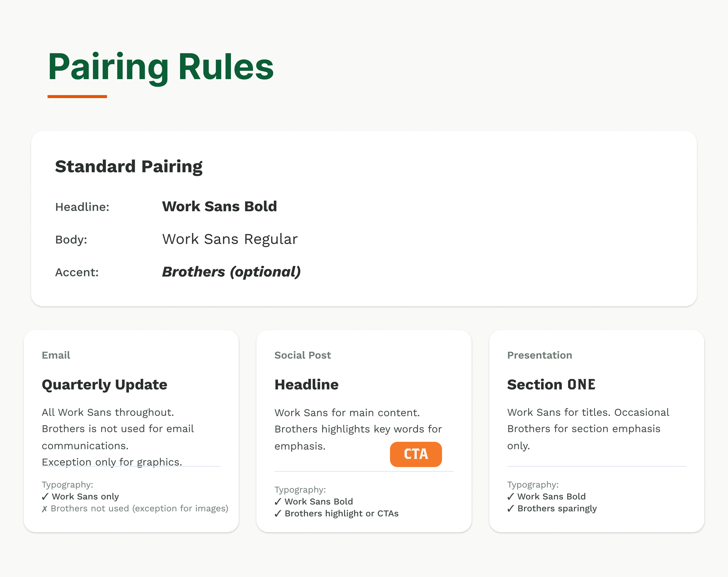Click 'Brothers is not used for email' line
728x577 pixels.
coord(118,429)
